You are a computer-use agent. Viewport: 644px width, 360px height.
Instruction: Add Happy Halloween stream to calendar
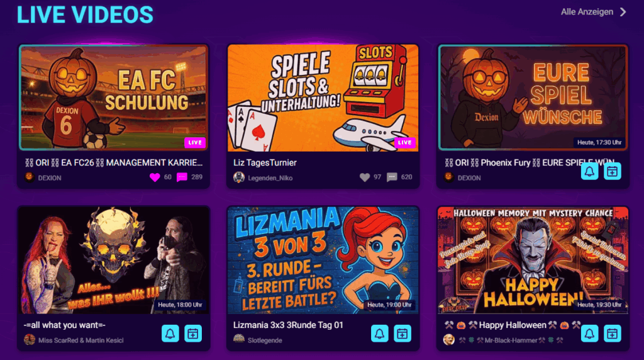(613, 334)
